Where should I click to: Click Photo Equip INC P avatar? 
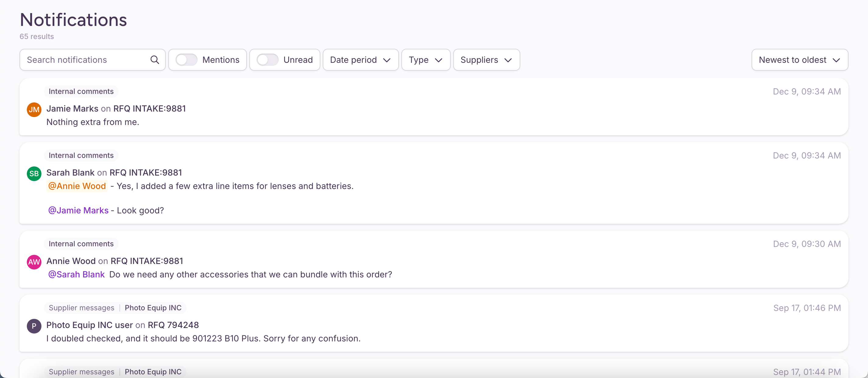[34, 326]
